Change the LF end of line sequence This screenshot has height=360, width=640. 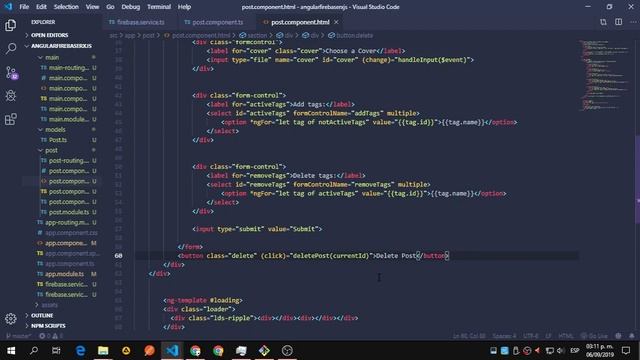(548, 336)
